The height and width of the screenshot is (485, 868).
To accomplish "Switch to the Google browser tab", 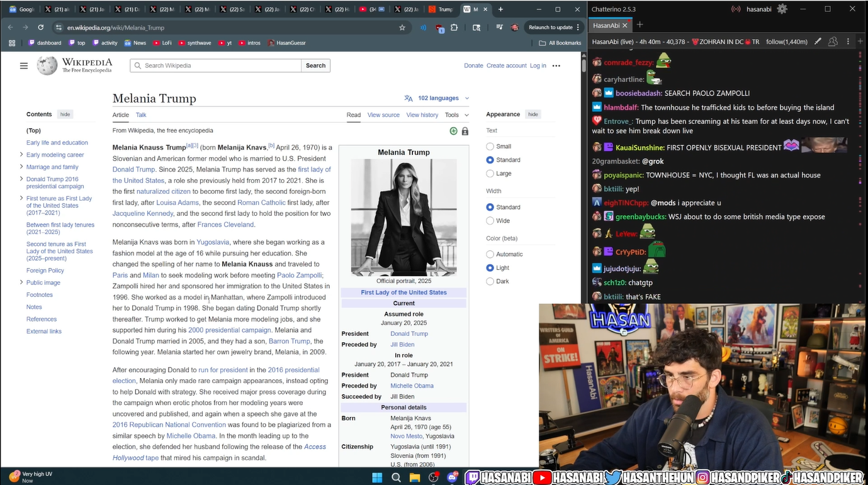I will (x=21, y=9).
